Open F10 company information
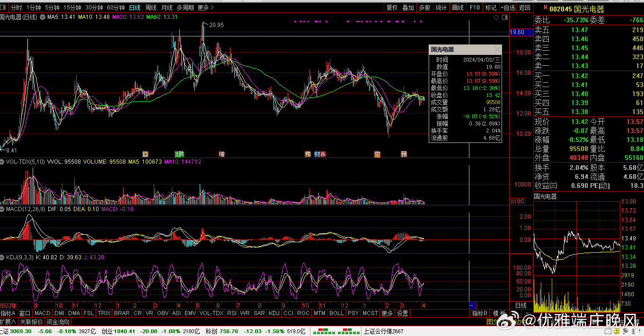The height and width of the screenshot is (336, 644). pos(475,8)
